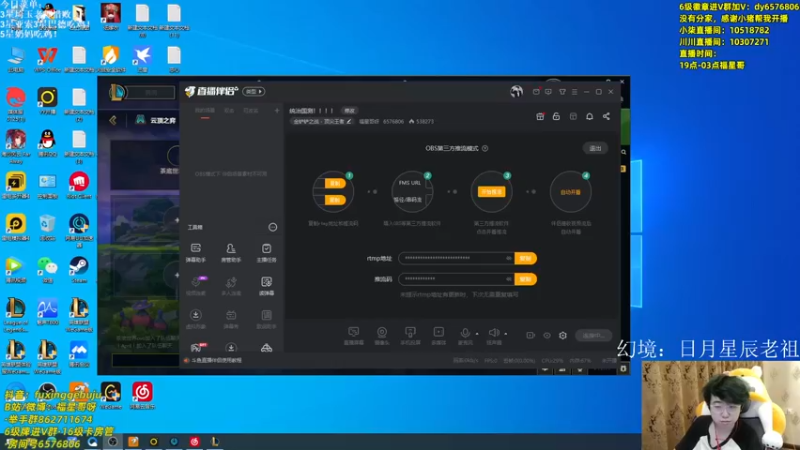Open the feedback message icon in title bar

[x=548, y=92]
